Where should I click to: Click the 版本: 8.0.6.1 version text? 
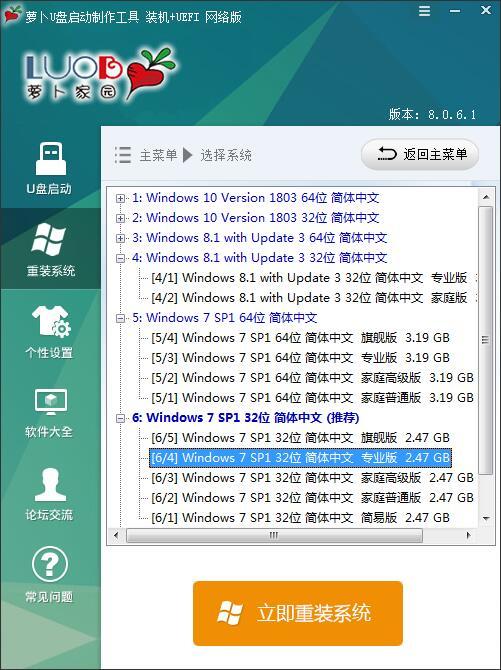coord(432,115)
